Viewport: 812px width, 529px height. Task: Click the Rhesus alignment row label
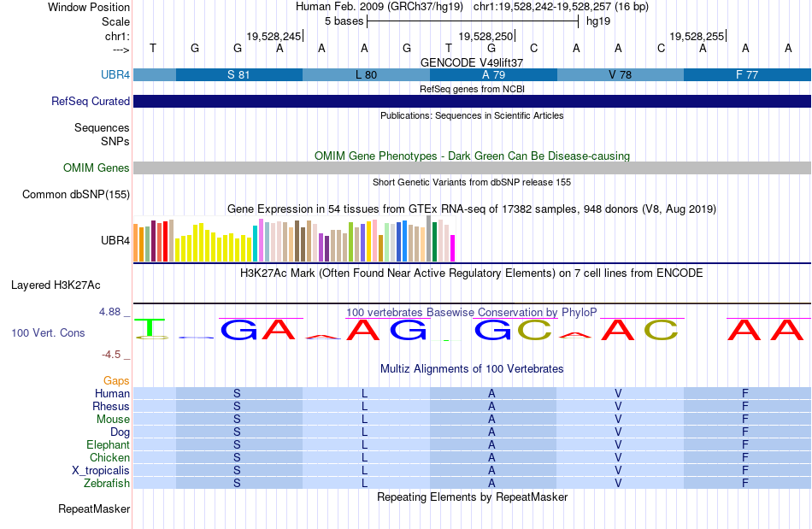click(x=111, y=406)
